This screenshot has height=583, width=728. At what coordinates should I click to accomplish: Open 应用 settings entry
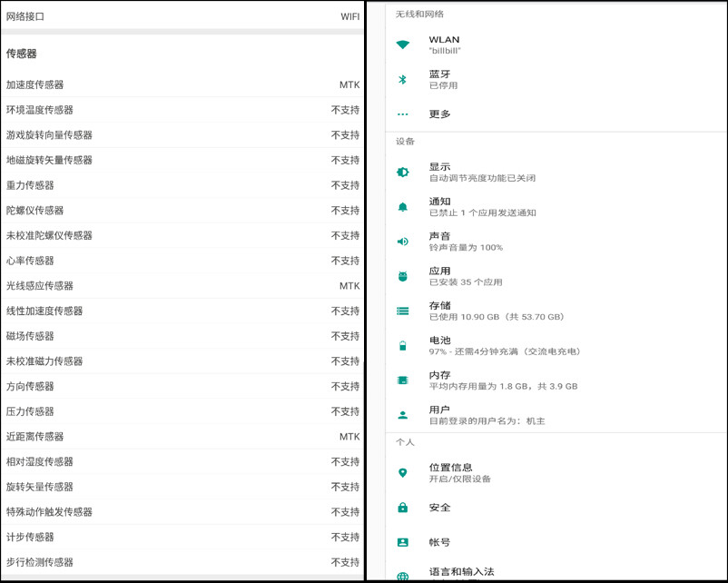coord(556,276)
